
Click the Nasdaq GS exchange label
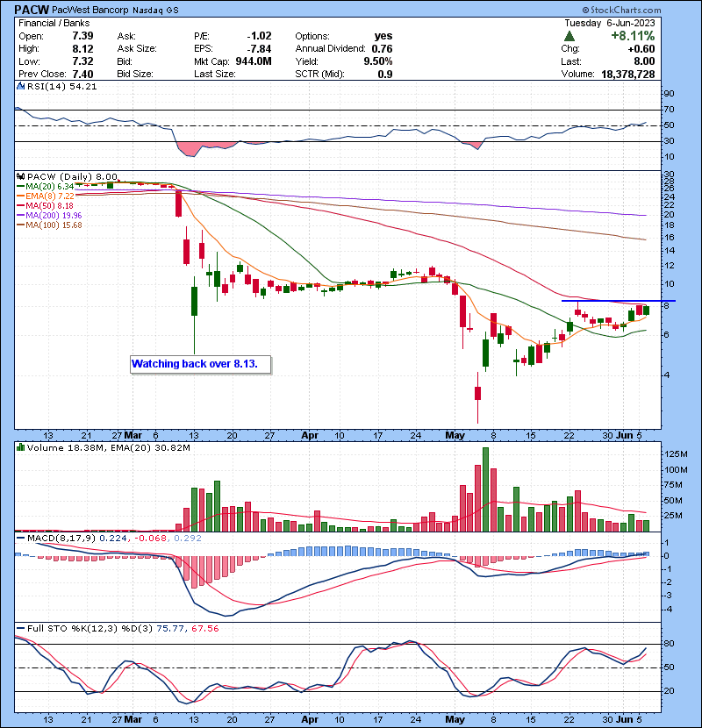155,11
